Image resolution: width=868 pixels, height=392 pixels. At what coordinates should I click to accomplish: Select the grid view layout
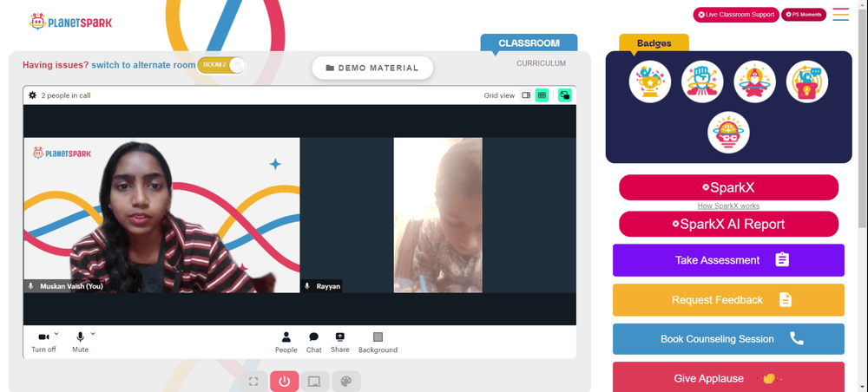coord(542,95)
